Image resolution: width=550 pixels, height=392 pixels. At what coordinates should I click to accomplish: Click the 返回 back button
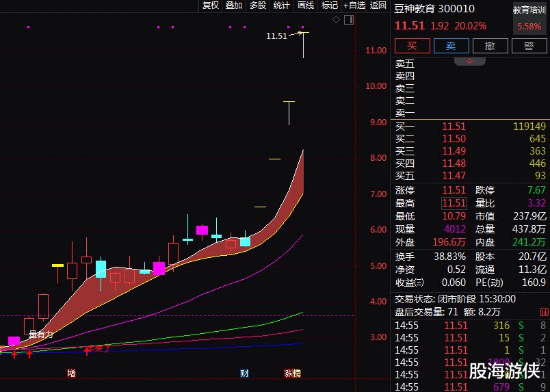coord(378,5)
